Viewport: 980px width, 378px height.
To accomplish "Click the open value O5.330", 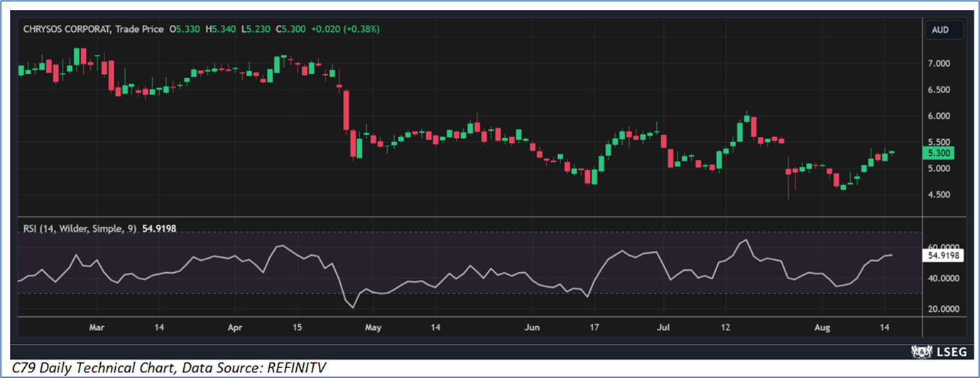I will pos(186,29).
